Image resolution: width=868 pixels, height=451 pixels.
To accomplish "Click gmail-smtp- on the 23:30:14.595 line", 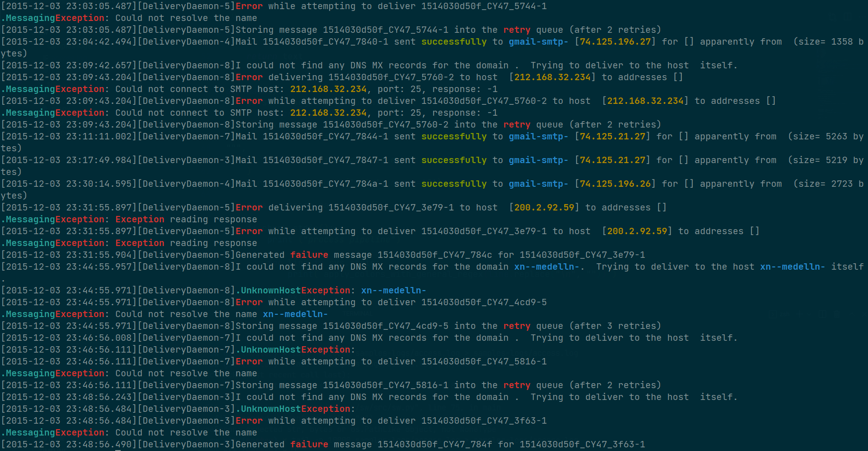I will pyautogui.click(x=538, y=184).
